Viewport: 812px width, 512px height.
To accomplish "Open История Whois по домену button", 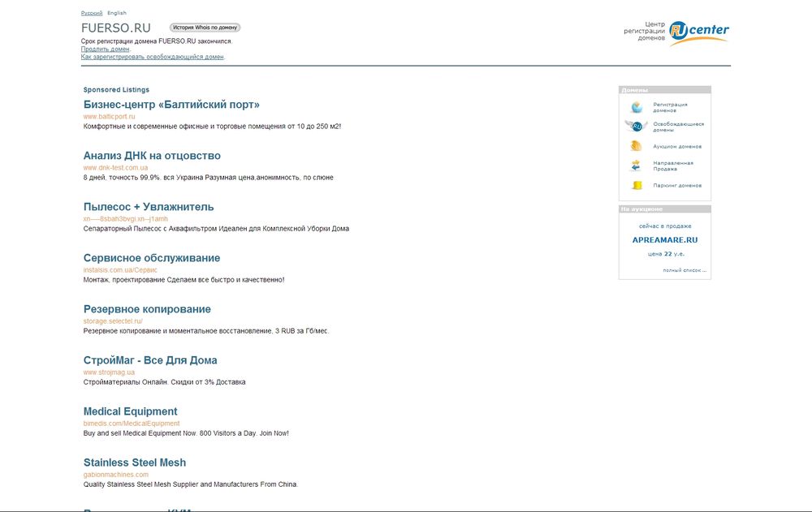I will click(205, 28).
